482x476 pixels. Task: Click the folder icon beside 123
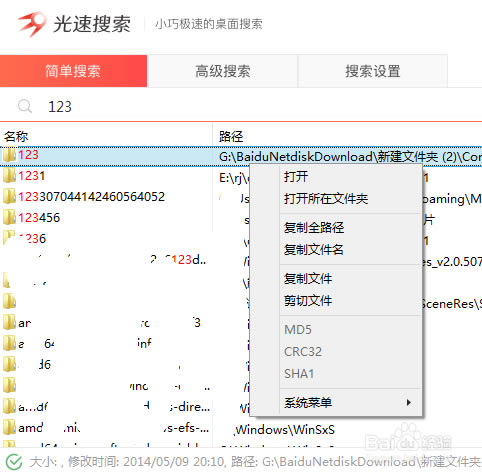pos(9,155)
